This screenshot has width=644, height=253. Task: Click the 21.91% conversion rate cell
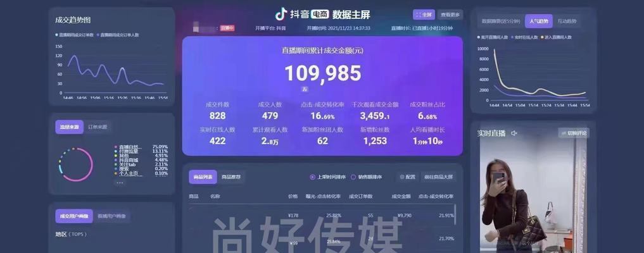[446, 215]
